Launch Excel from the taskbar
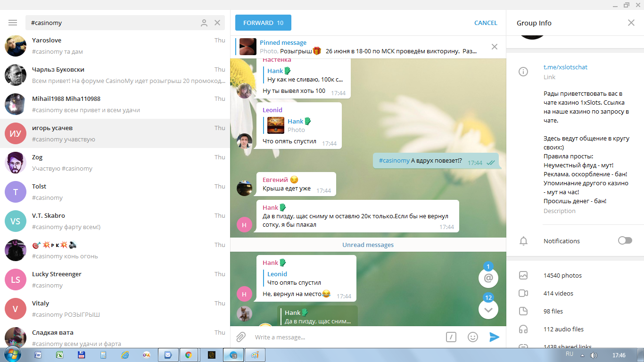The height and width of the screenshot is (362, 644). (x=60, y=355)
